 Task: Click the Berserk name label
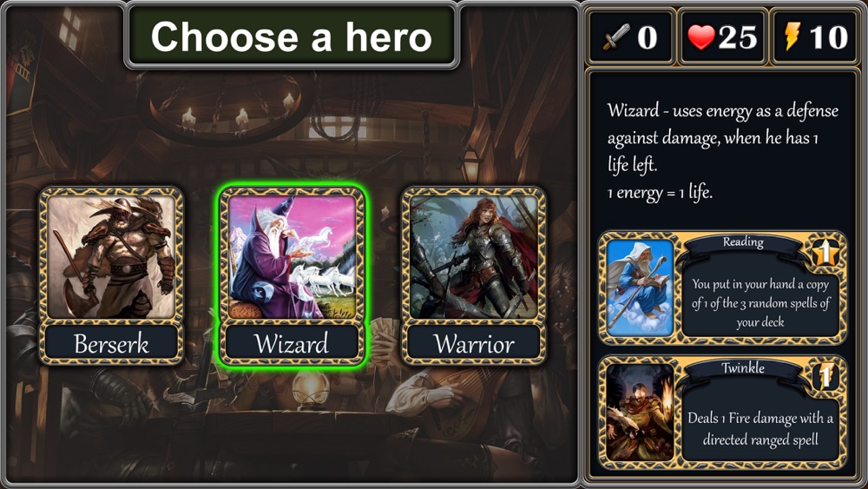point(111,343)
